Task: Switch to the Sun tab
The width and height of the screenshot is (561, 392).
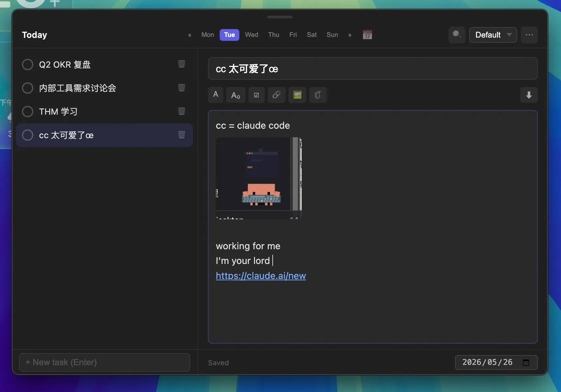Action: pyautogui.click(x=332, y=35)
